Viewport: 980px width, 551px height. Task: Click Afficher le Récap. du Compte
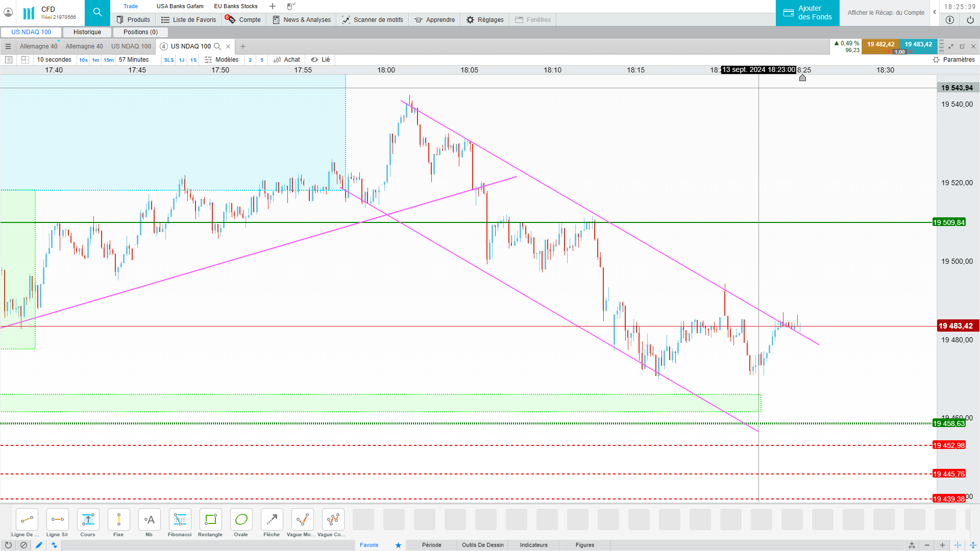pyautogui.click(x=886, y=13)
